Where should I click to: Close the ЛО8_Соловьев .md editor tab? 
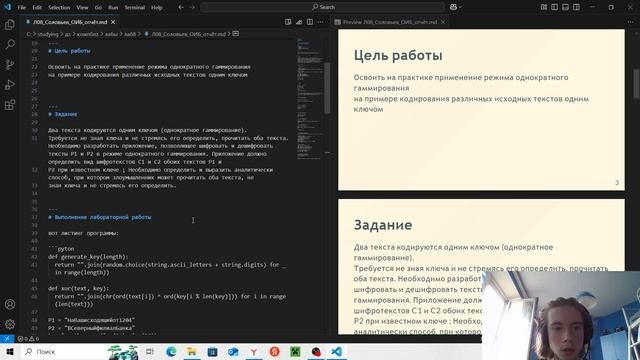pyautogui.click(x=113, y=22)
